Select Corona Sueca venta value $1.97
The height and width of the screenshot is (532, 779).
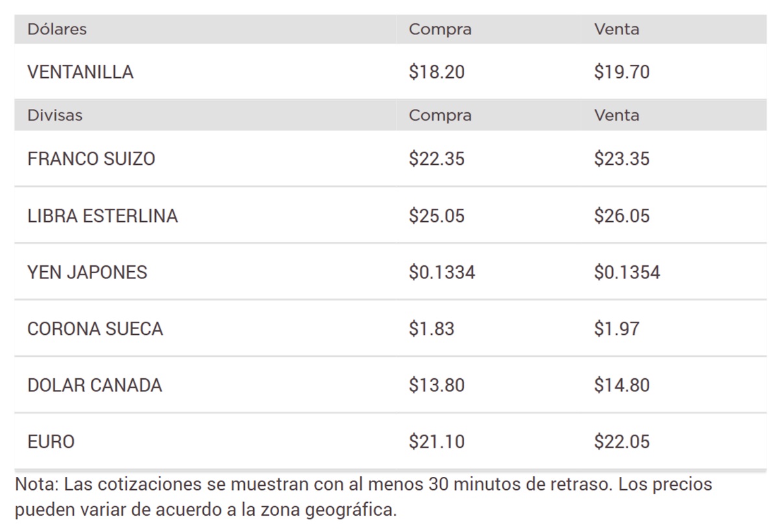617,329
